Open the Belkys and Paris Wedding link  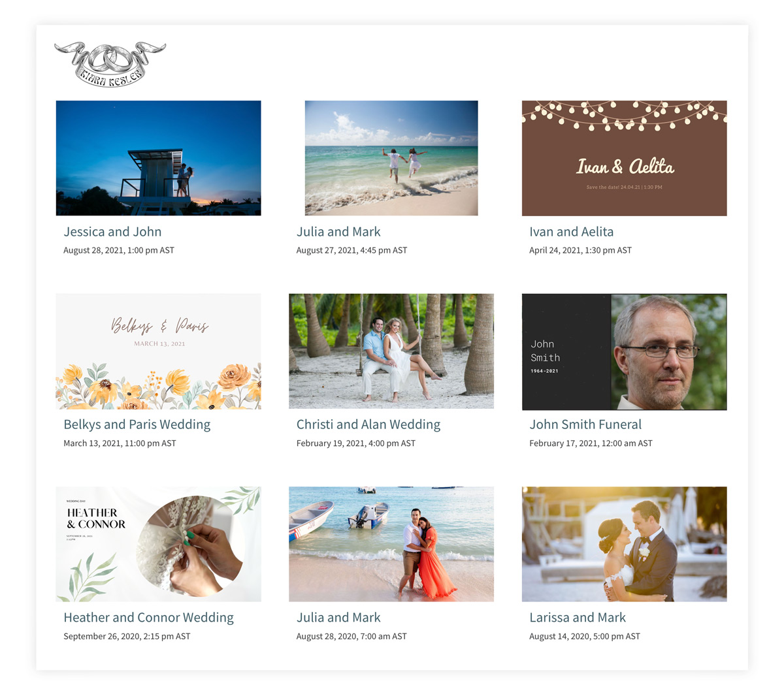tap(137, 424)
